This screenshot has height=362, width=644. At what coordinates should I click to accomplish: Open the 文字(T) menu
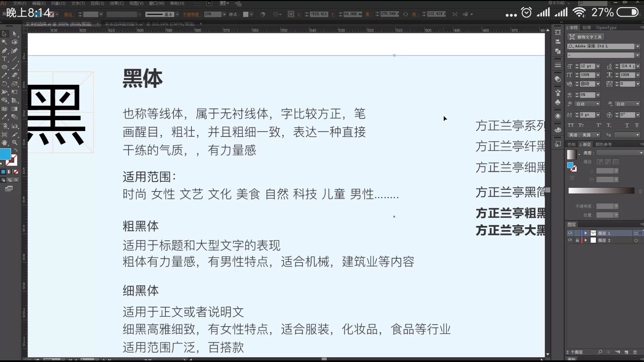click(x=78, y=3)
